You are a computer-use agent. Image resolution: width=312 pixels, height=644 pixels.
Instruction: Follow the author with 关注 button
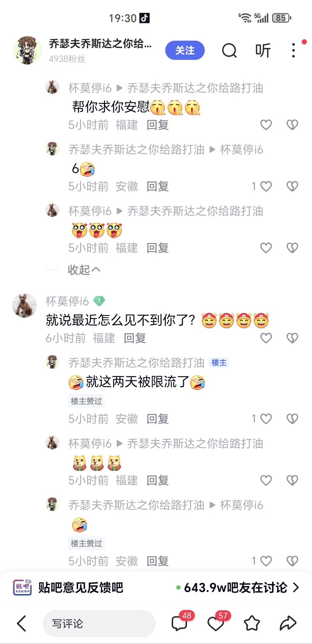pos(185,50)
